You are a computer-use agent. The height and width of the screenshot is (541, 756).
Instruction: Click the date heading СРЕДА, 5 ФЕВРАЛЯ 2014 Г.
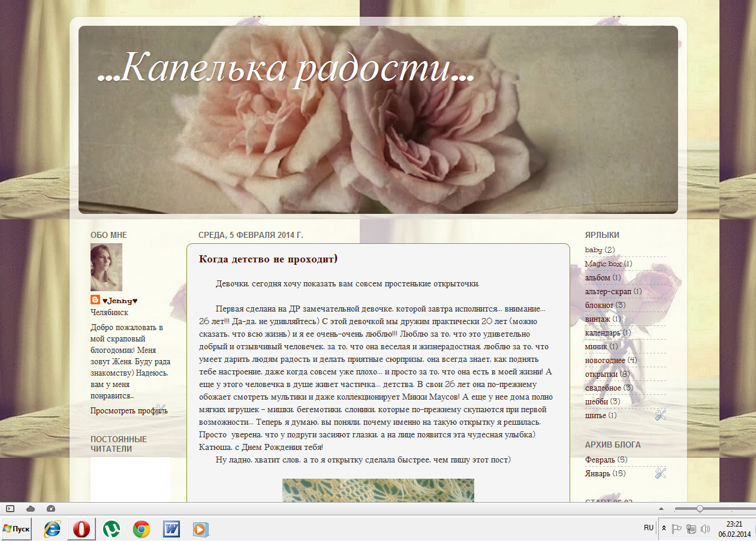point(251,235)
